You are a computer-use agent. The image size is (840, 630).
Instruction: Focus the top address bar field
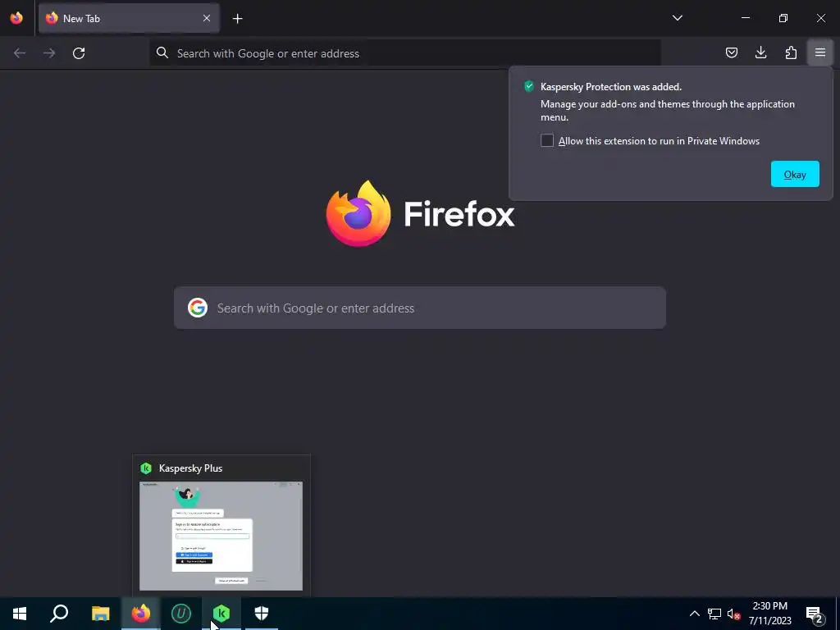click(404, 53)
